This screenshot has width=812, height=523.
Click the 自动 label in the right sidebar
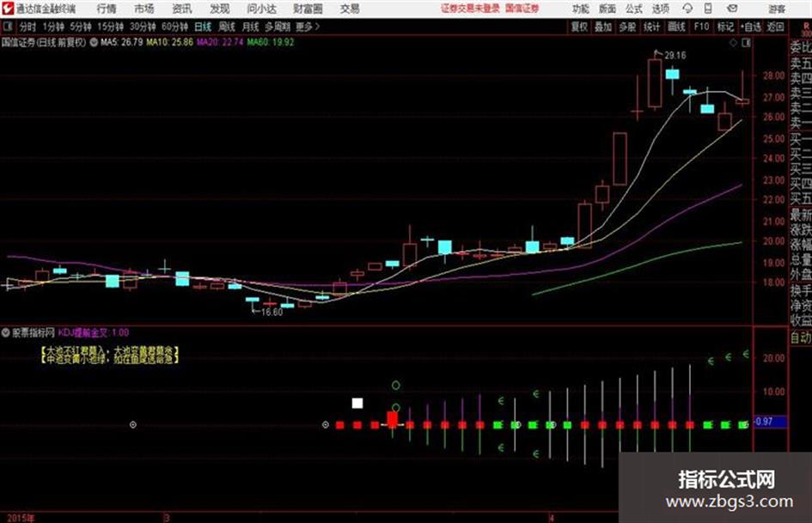(801, 338)
